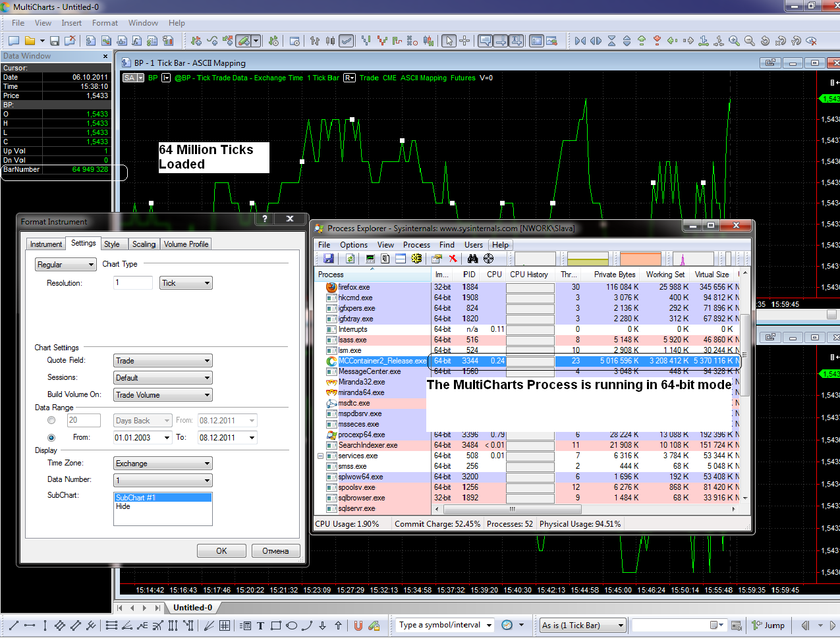Click the Resolution value input field

click(x=133, y=283)
